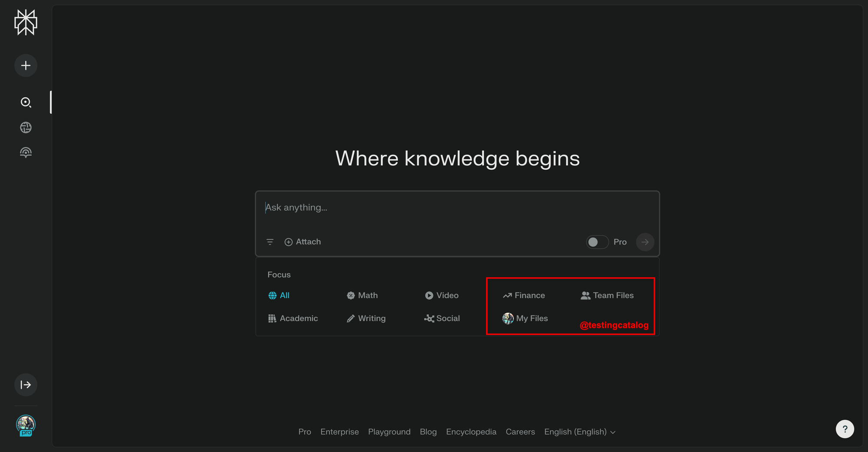
Task: Open the help question mark button
Action: pos(845,429)
